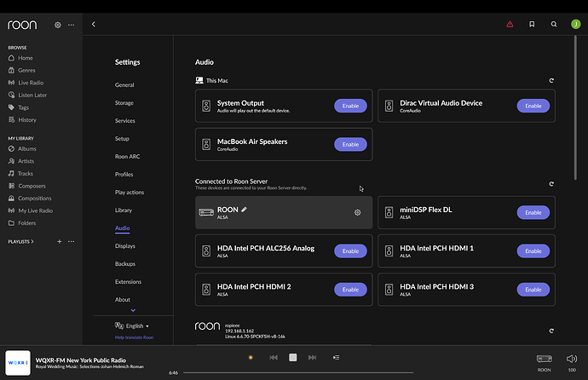Open Library settings tab
588x380 pixels.
tap(124, 210)
